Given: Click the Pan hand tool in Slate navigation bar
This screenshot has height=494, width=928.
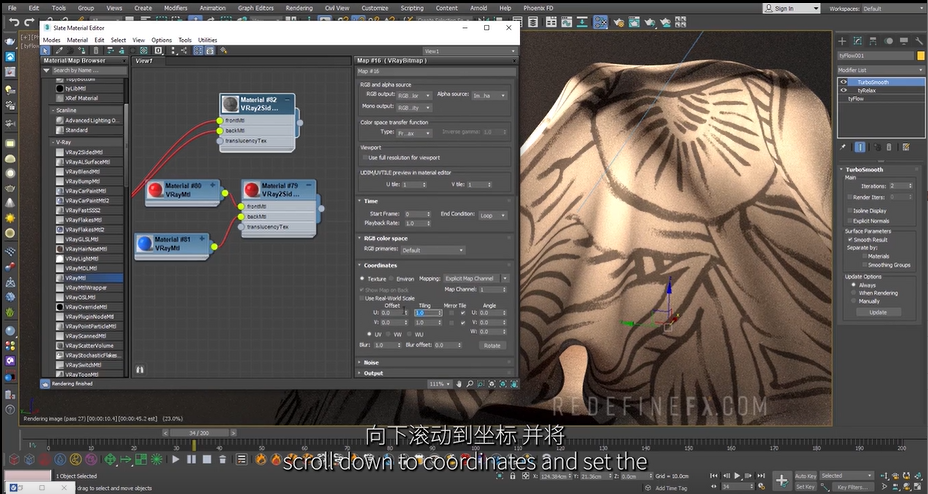Looking at the screenshot, I should tap(459, 384).
